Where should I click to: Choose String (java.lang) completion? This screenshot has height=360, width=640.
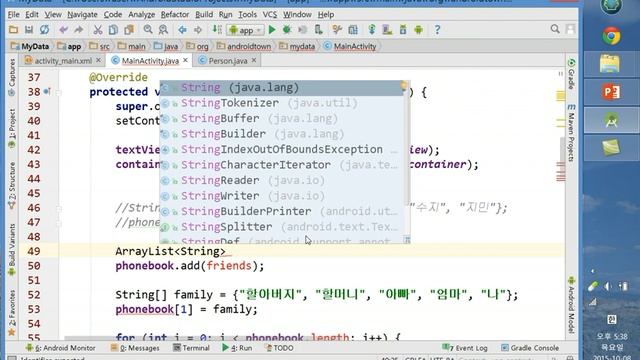click(282, 88)
